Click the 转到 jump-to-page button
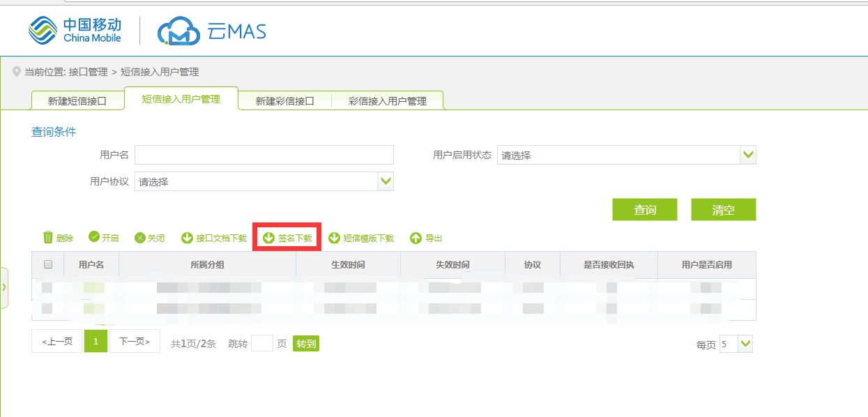The width and height of the screenshot is (868, 417). coord(306,344)
